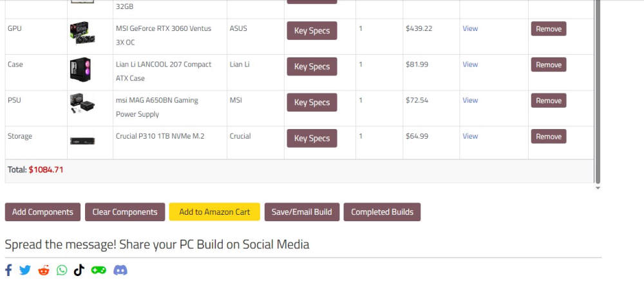
Task: Open View link for Storage row
Action: pos(470,136)
